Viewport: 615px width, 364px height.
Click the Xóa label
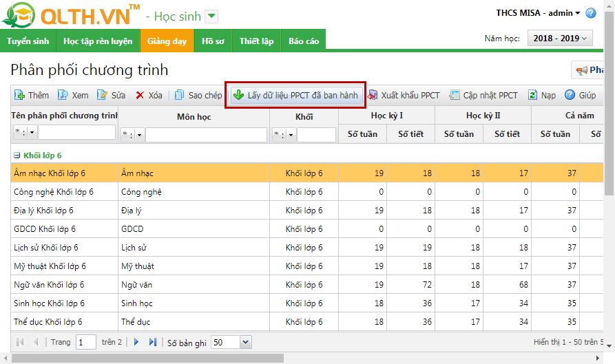click(x=156, y=95)
